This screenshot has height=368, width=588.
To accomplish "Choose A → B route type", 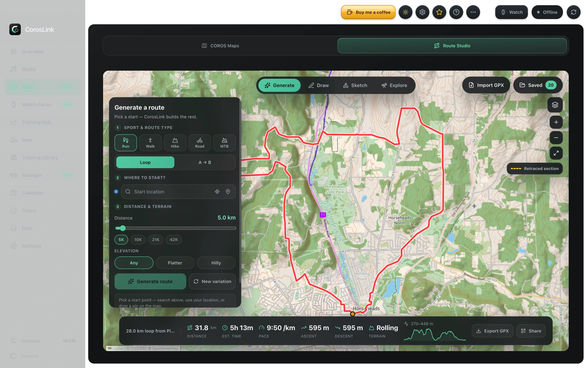I will pyautogui.click(x=205, y=162).
